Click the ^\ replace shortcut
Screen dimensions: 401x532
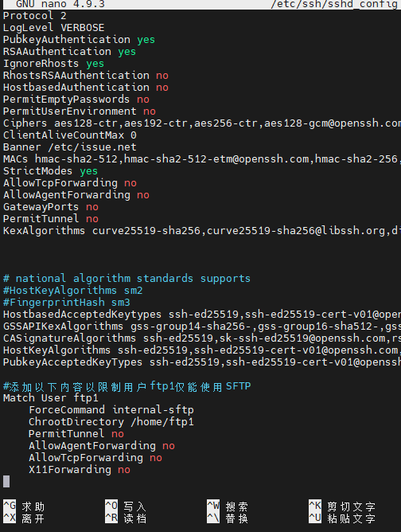tap(228, 518)
